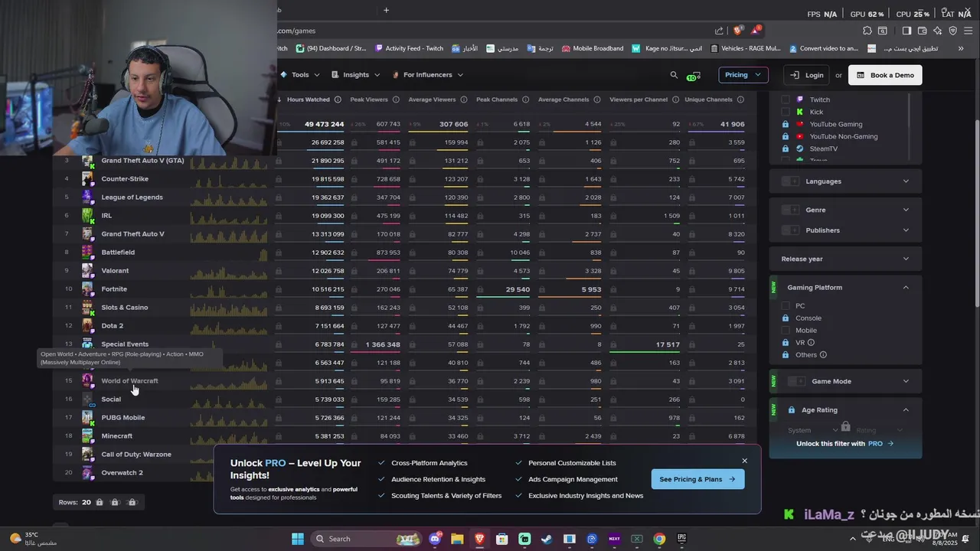Click the Windows Start button
Viewport: 980px width, 551px height.
pyautogui.click(x=298, y=539)
